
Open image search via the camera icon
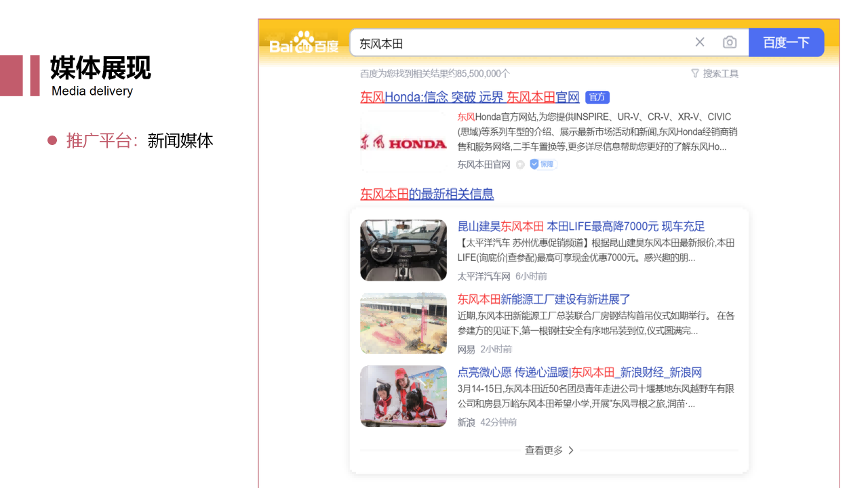[730, 42]
